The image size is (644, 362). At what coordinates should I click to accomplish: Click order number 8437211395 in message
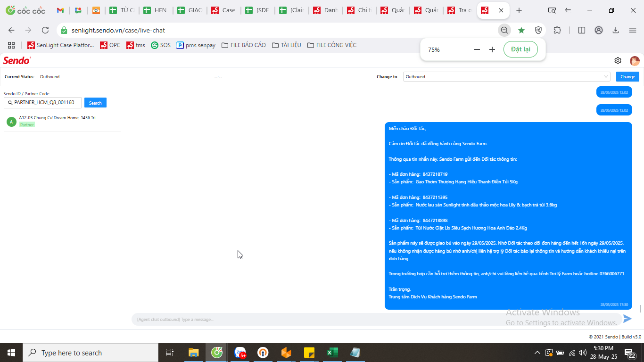pos(435,197)
